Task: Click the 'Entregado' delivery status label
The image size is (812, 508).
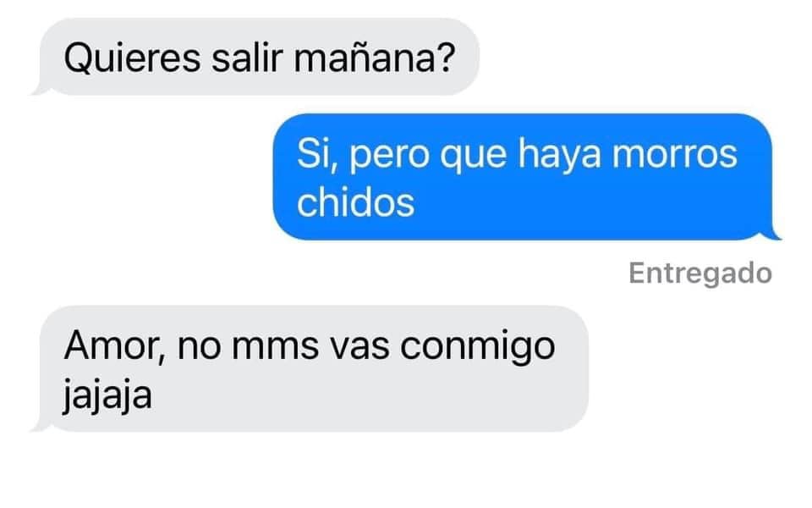Action: tap(700, 273)
